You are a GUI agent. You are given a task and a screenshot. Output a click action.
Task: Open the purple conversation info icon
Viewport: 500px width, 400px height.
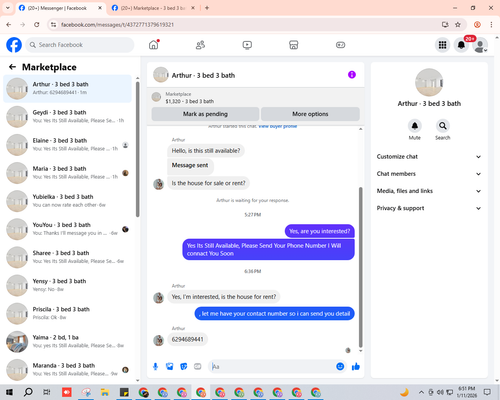point(352,75)
